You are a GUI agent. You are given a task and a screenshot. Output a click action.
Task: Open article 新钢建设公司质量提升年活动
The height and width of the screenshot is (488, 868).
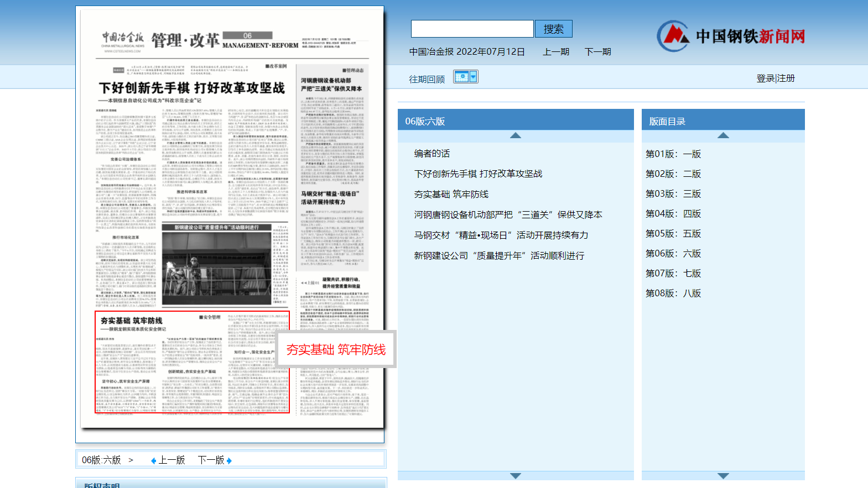499,255
